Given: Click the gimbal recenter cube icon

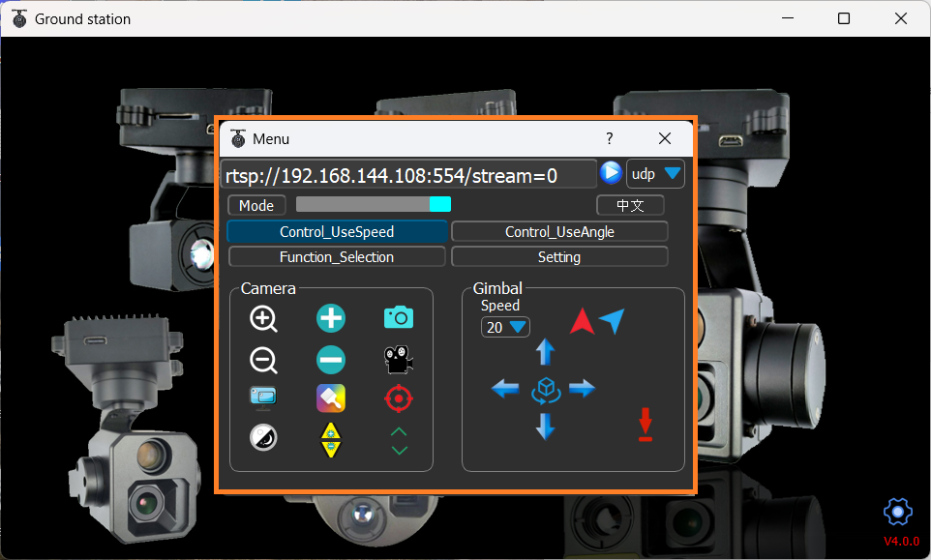Looking at the screenshot, I should pos(546,390).
